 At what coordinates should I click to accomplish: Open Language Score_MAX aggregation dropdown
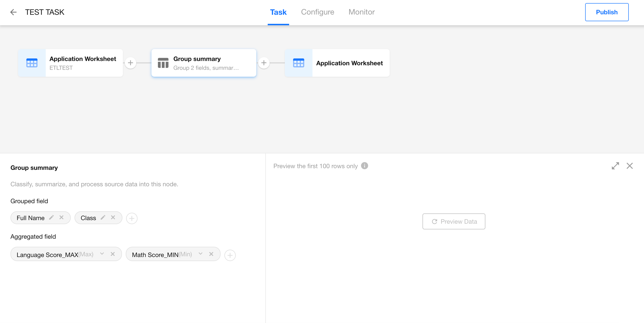coord(102,254)
